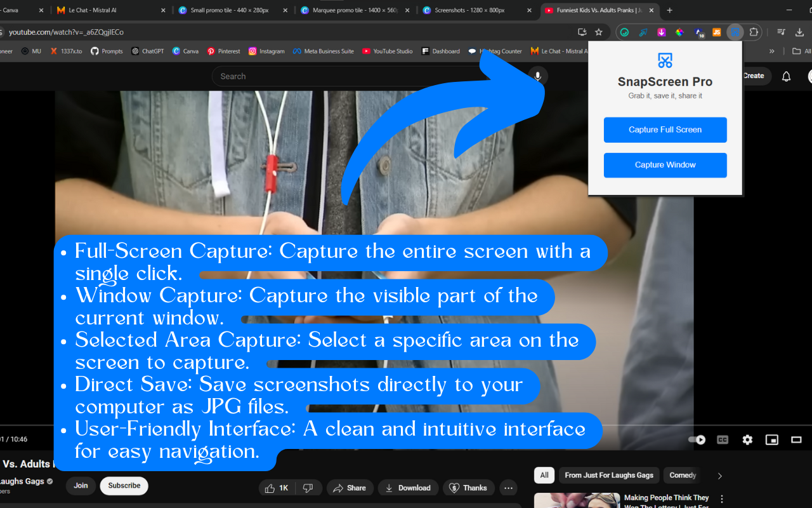Open Chrome downloads icon

[799, 32]
